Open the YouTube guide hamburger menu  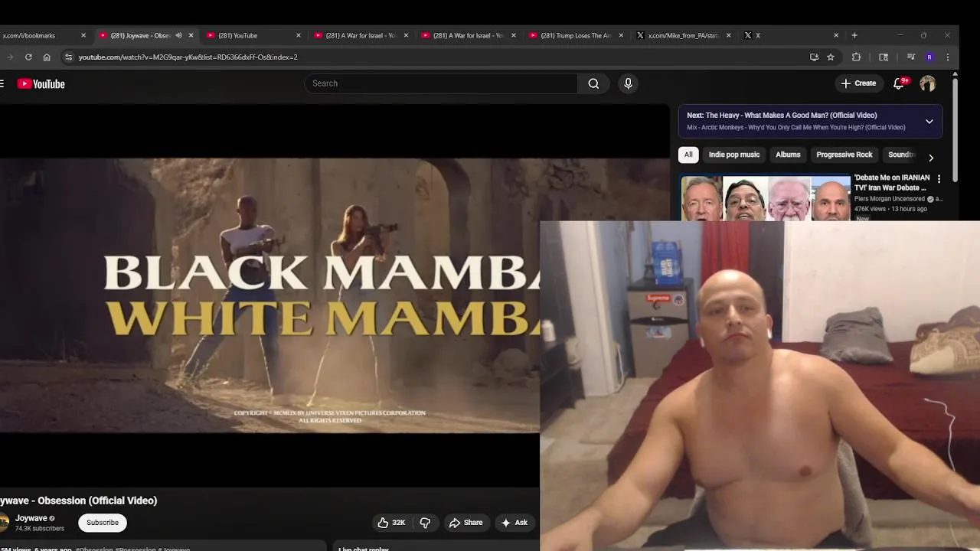(2, 84)
